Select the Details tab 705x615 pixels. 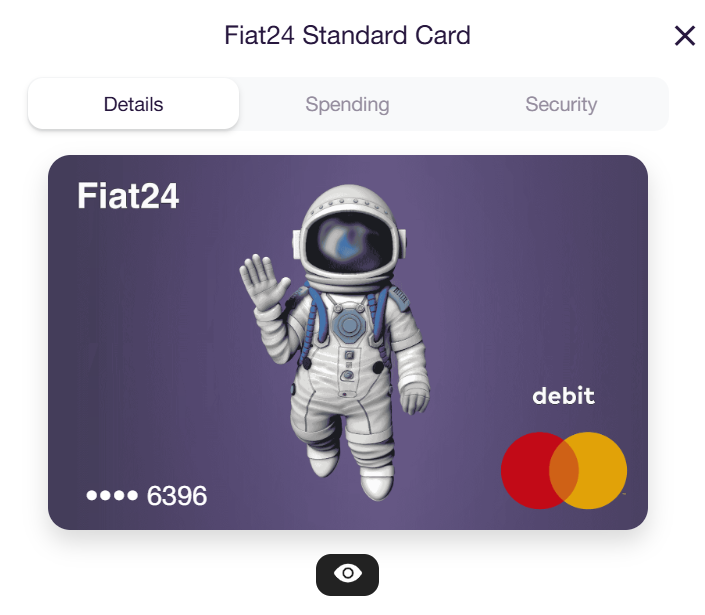point(133,104)
